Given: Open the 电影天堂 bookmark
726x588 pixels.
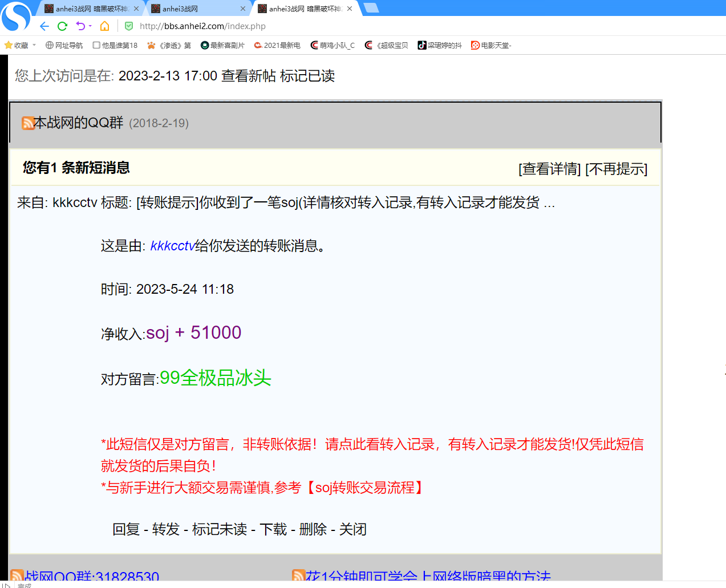Looking at the screenshot, I should coord(491,46).
